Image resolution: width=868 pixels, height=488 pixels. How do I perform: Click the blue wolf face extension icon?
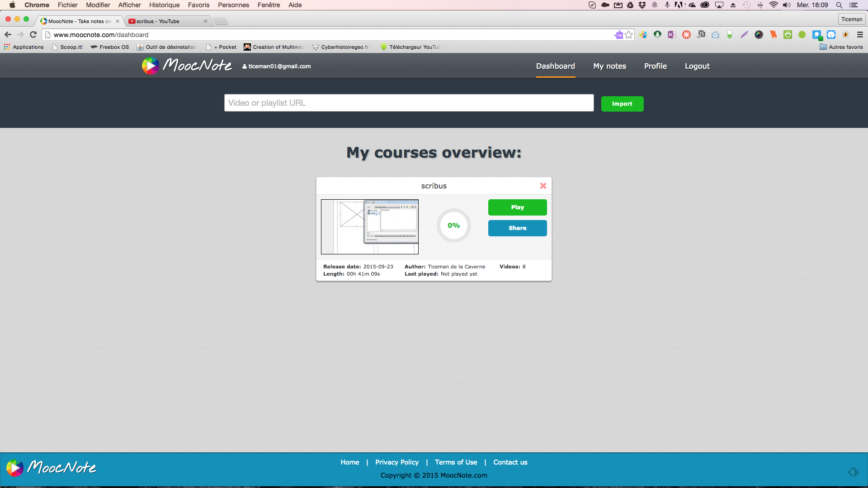831,35
